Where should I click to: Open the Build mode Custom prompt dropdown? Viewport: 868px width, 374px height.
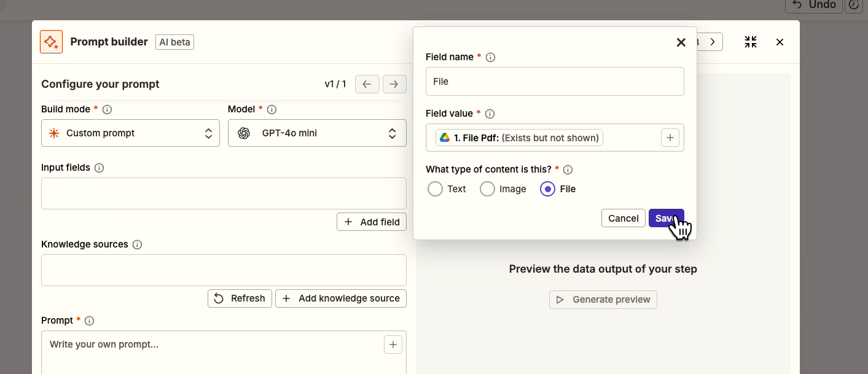(x=130, y=133)
